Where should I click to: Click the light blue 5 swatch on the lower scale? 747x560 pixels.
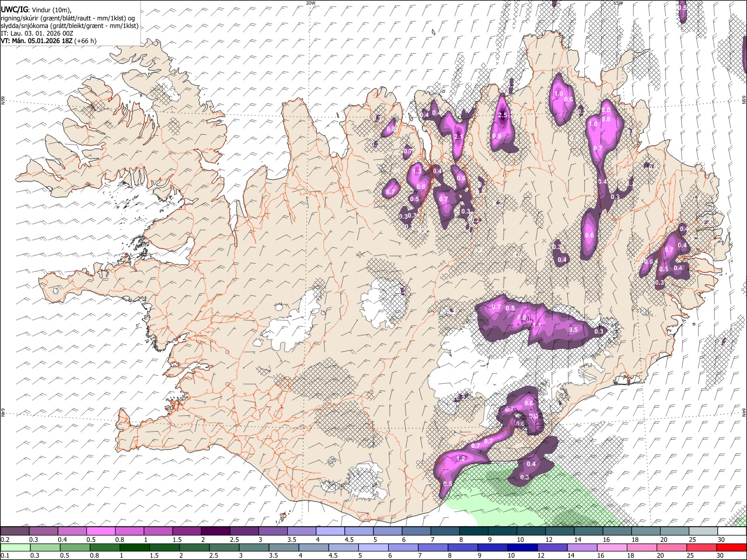click(372, 547)
